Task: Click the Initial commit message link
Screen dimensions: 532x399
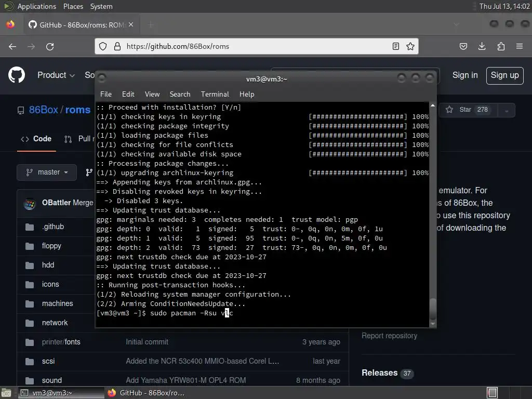Action: 147,342
